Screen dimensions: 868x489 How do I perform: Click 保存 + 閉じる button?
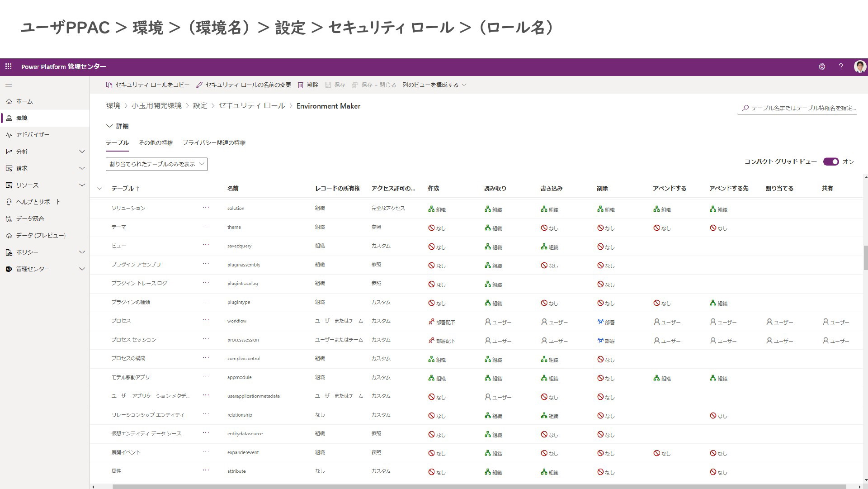(374, 85)
